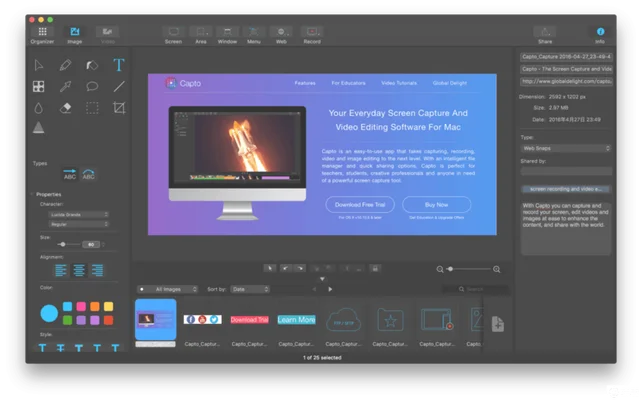Open the Sort by Date dropdown

(x=250, y=289)
